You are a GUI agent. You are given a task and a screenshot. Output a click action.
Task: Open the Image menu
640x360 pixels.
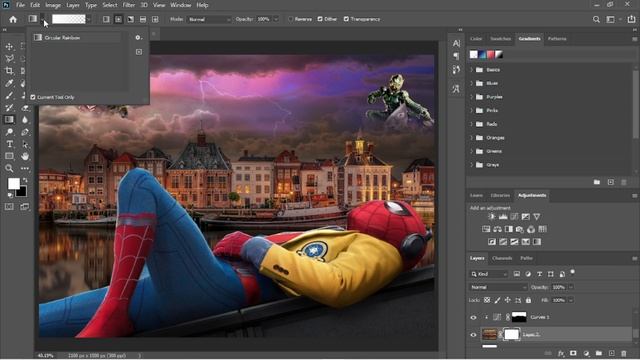pos(53,5)
